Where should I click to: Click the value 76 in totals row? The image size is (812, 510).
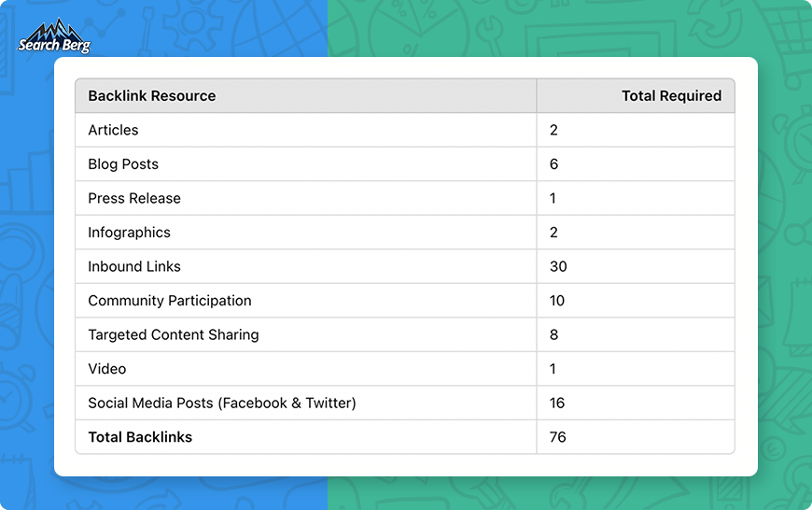558,437
